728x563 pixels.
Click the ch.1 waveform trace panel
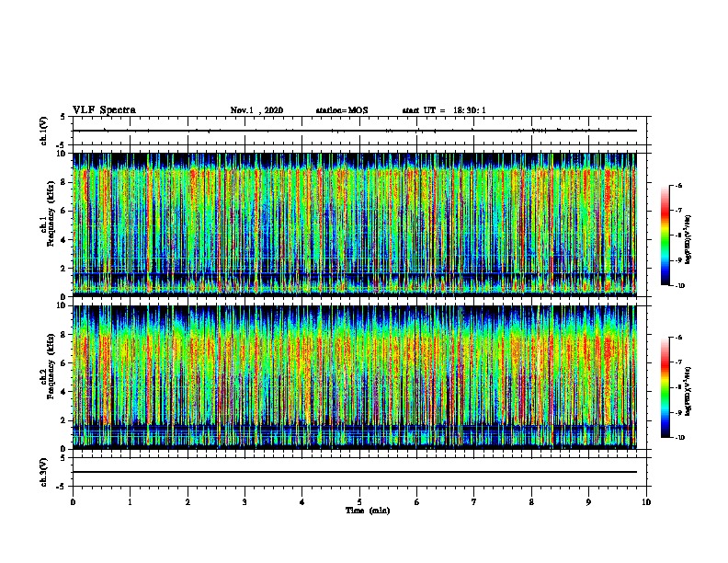[x=359, y=131]
